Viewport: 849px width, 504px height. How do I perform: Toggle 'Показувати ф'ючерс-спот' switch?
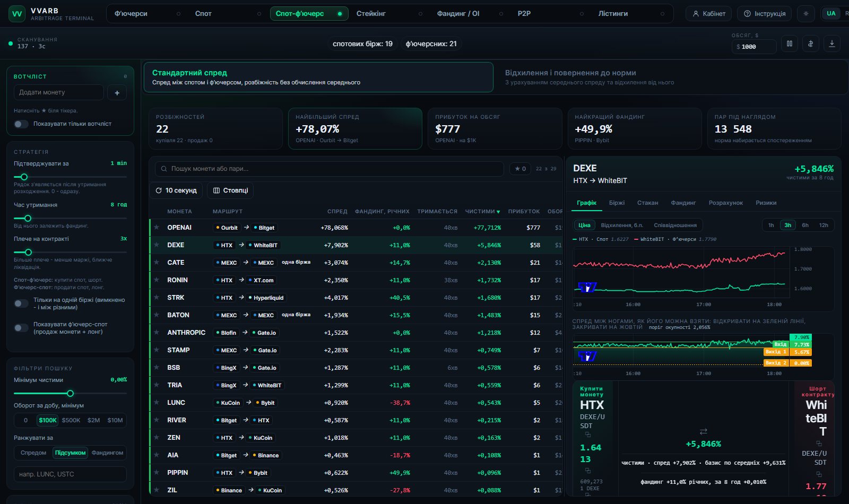[21, 328]
